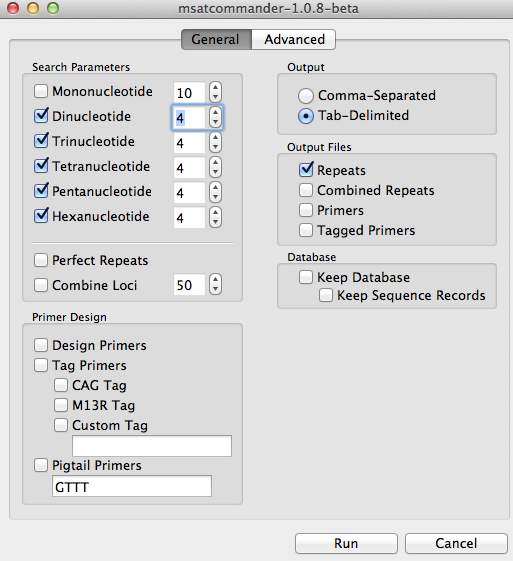Select the General tab
513x561 pixels.
(216, 39)
